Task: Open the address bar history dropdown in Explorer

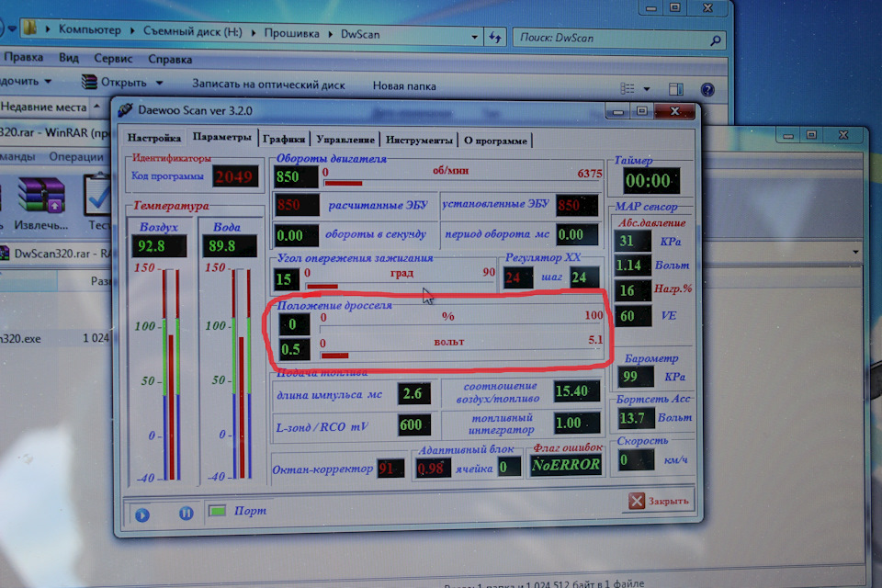Action: click(475, 37)
